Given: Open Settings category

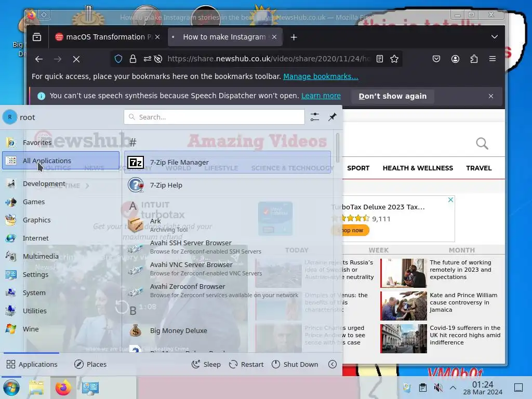Looking at the screenshot, I should click(x=61, y=274).
